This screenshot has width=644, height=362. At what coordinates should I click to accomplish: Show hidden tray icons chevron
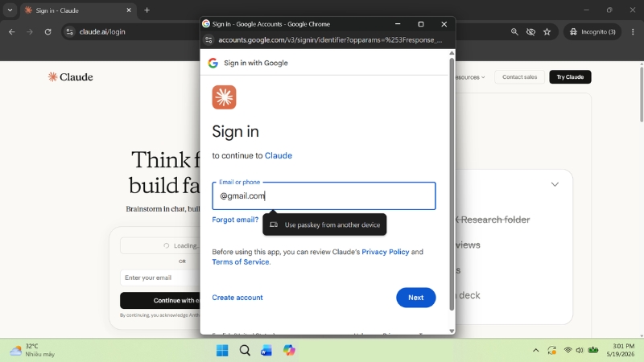535,350
